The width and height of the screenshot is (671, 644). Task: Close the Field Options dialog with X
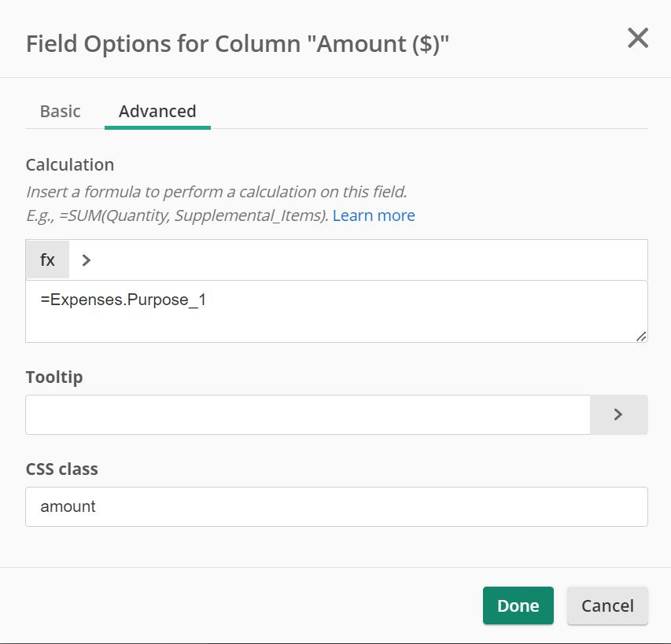click(638, 38)
